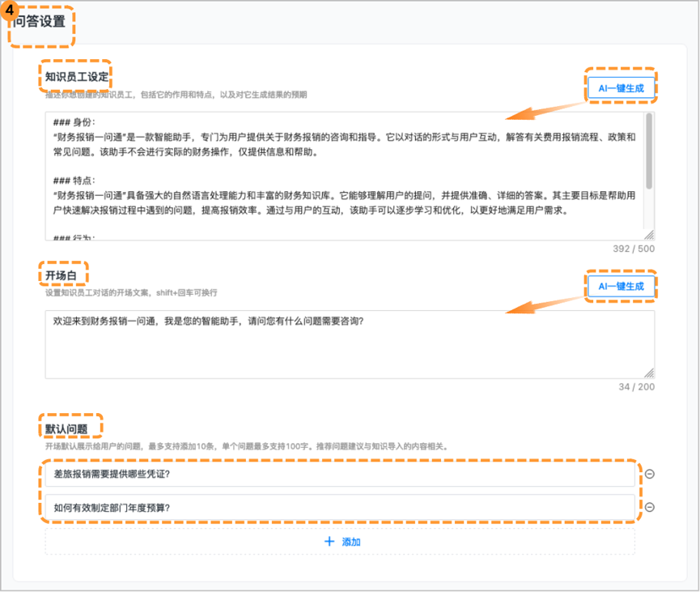The height and width of the screenshot is (592, 700).
Task: Remove the 差旅报销需要提供哪些凭证 question
Action: click(650, 474)
